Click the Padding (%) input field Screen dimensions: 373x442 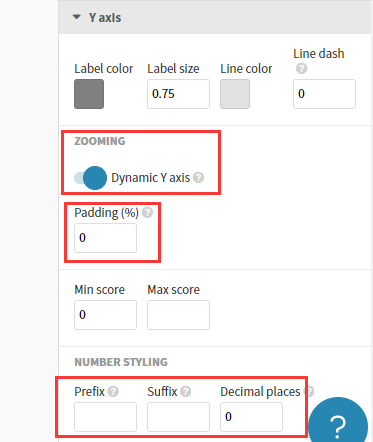pos(105,238)
